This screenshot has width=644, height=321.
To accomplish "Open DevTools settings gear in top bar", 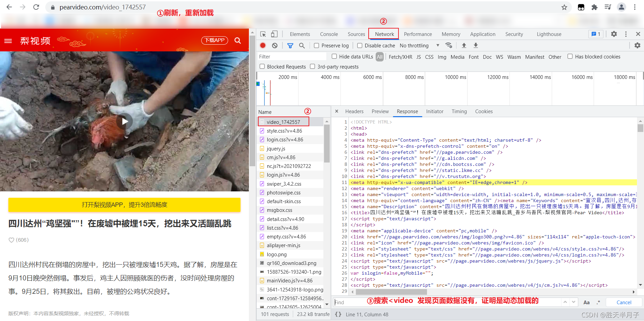I will 614,34.
